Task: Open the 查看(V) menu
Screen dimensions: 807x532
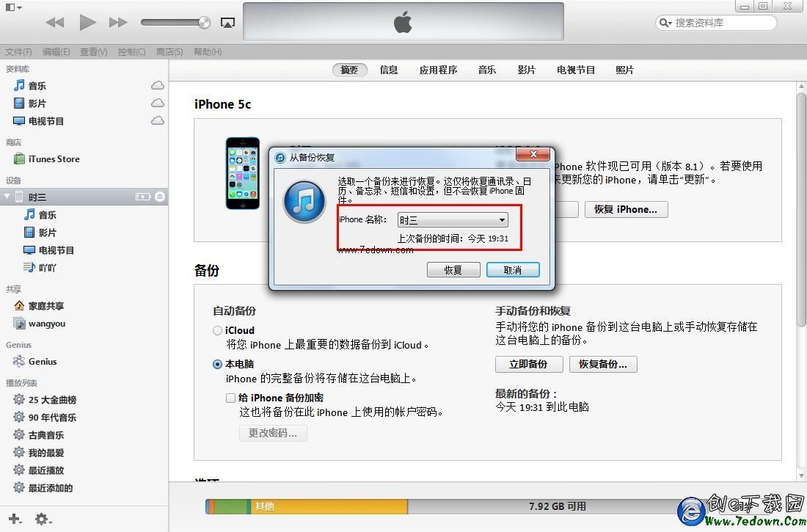Action: coord(94,51)
